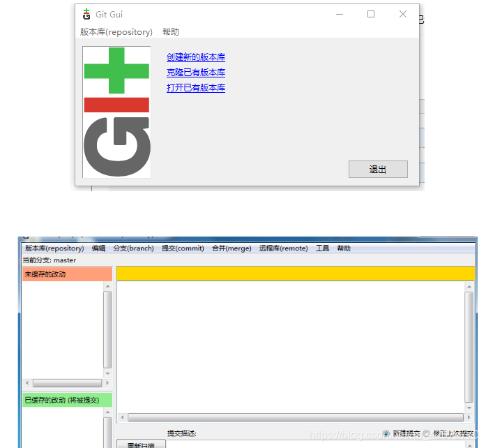Minimize the Git Gui start window

340,14
